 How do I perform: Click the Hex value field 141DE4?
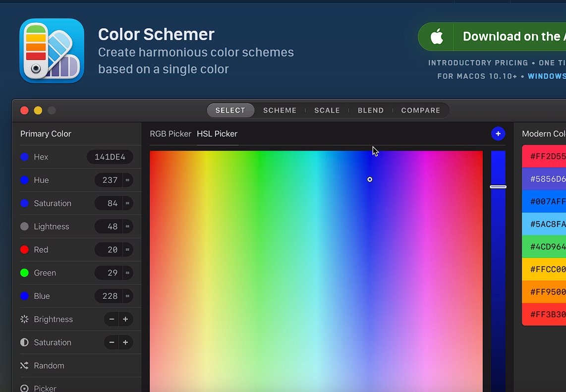click(110, 157)
